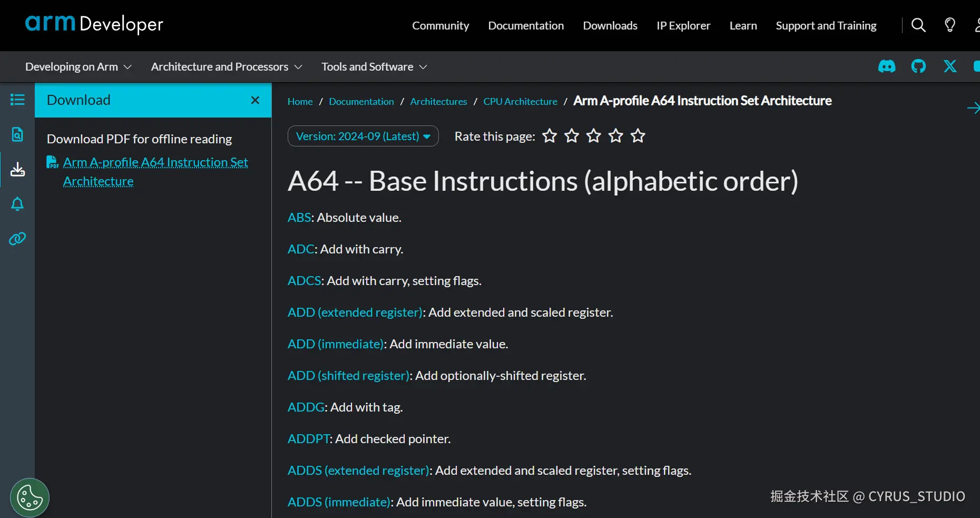
Task: Expand Architecture and Processors menu
Action: pos(227,67)
